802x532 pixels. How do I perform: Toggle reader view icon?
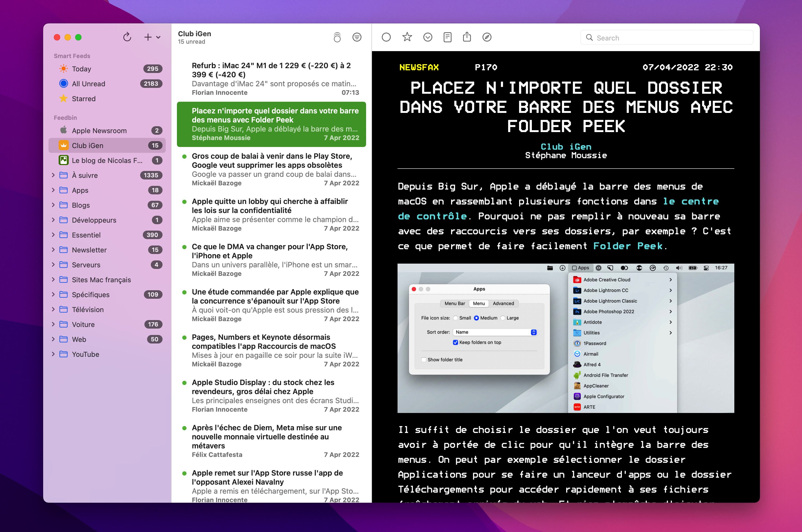[447, 37]
